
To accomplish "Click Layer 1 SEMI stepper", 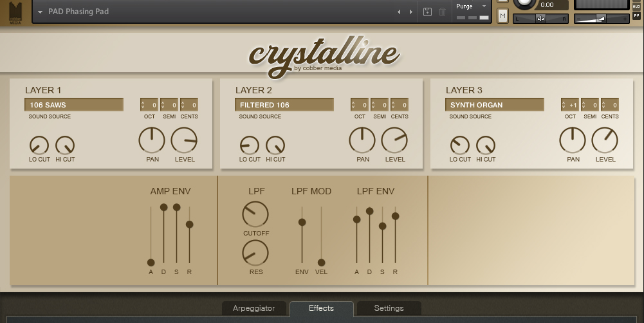I will (169, 105).
